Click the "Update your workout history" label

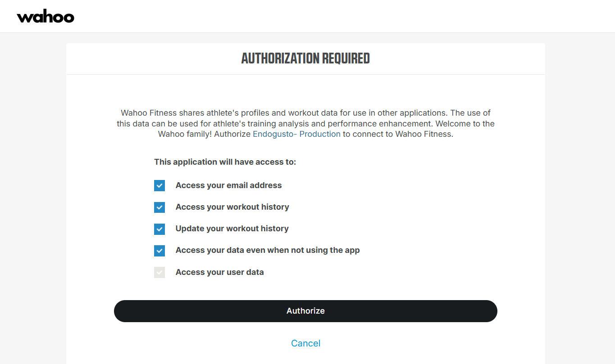click(x=232, y=229)
